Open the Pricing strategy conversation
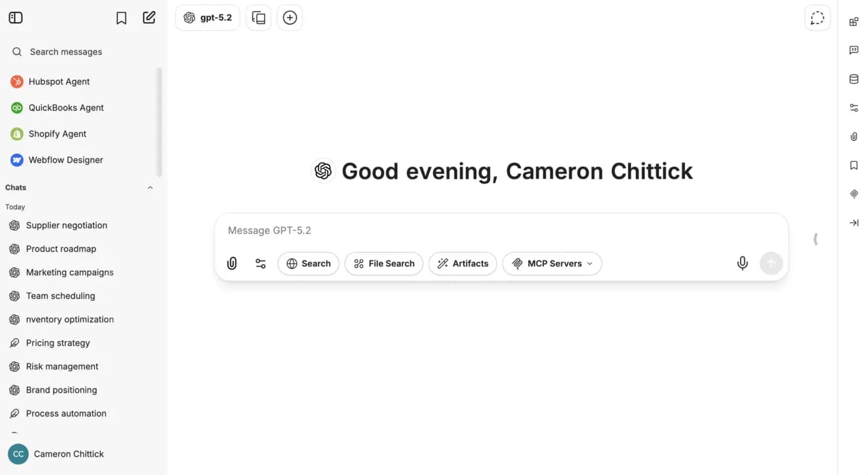This screenshot has height=475, width=868. click(x=58, y=343)
